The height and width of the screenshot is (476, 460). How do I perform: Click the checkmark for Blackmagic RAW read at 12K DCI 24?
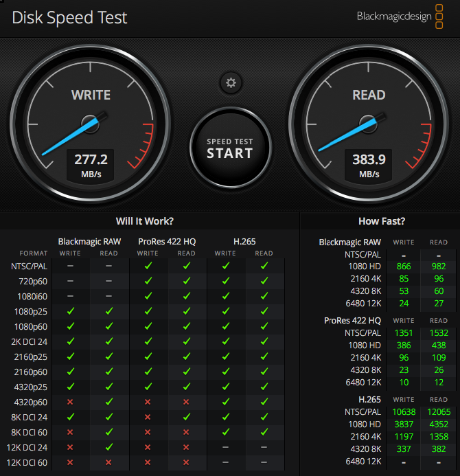tap(109, 447)
